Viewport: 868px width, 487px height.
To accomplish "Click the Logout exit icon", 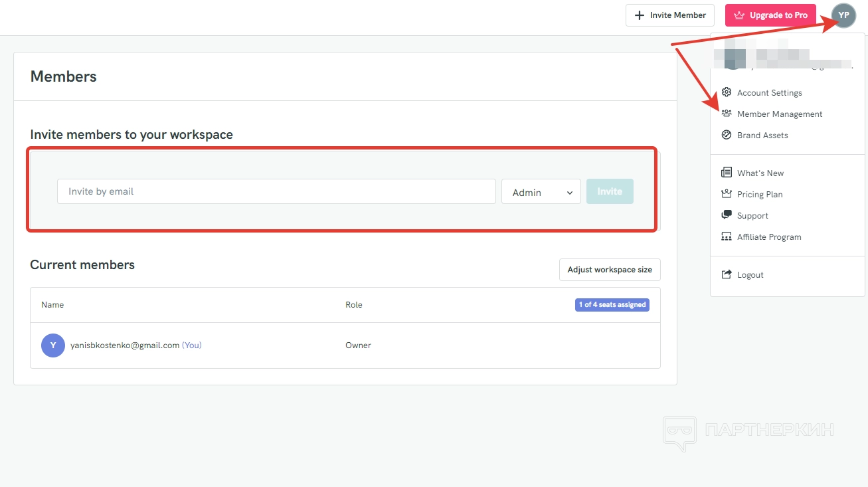I will [x=727, y=274].
